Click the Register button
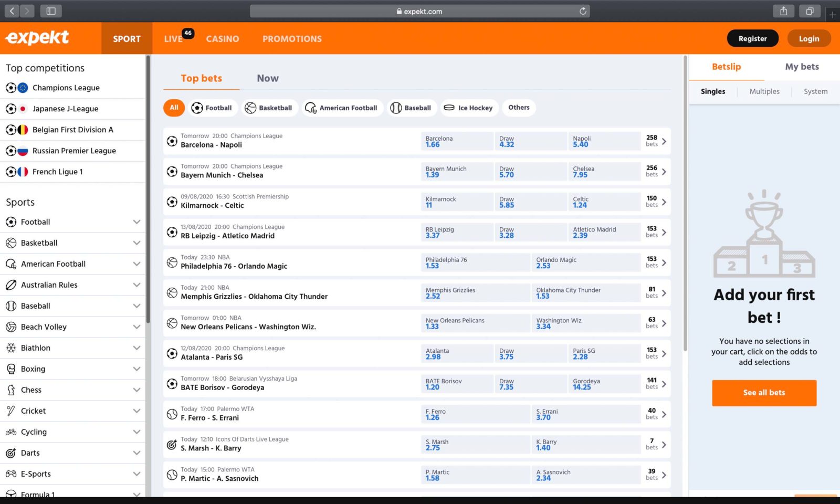840x504 pixels. pos(752,38)
